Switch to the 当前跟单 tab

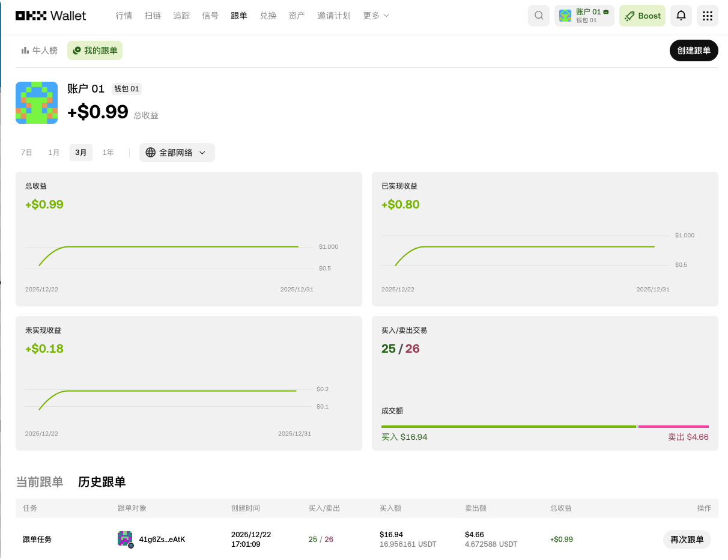40,482
